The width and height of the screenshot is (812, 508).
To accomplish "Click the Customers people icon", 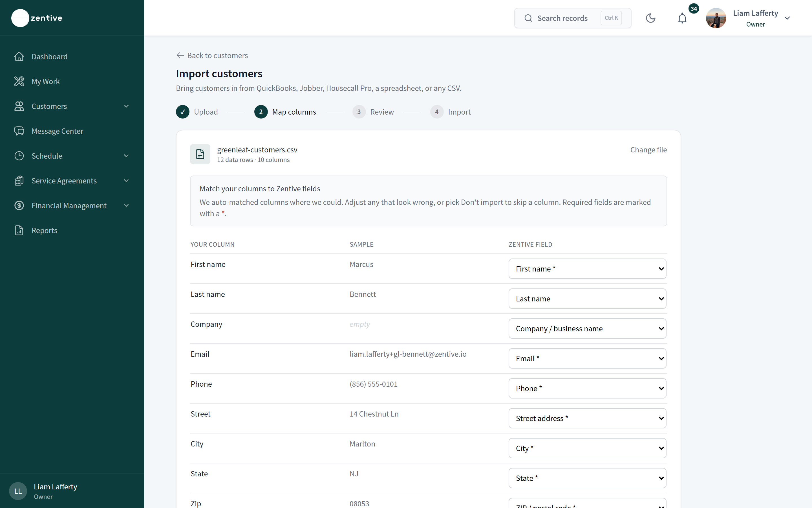I will (19, 106).
